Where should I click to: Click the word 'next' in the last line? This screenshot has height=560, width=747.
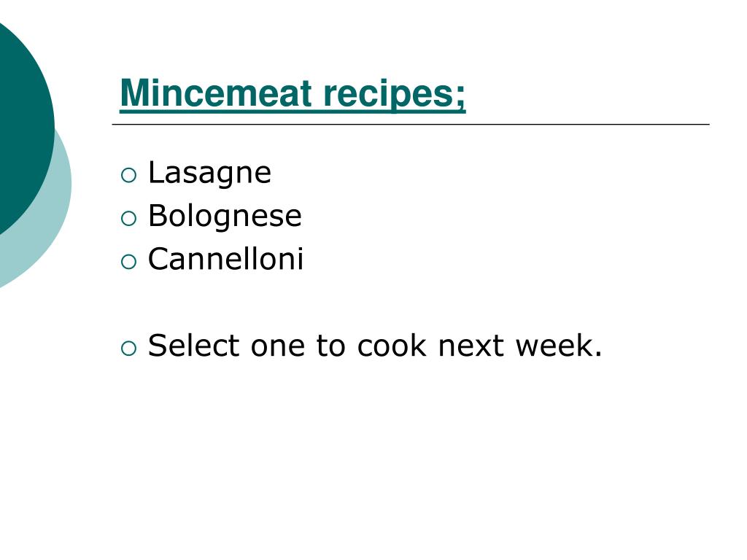pos(471,347)
